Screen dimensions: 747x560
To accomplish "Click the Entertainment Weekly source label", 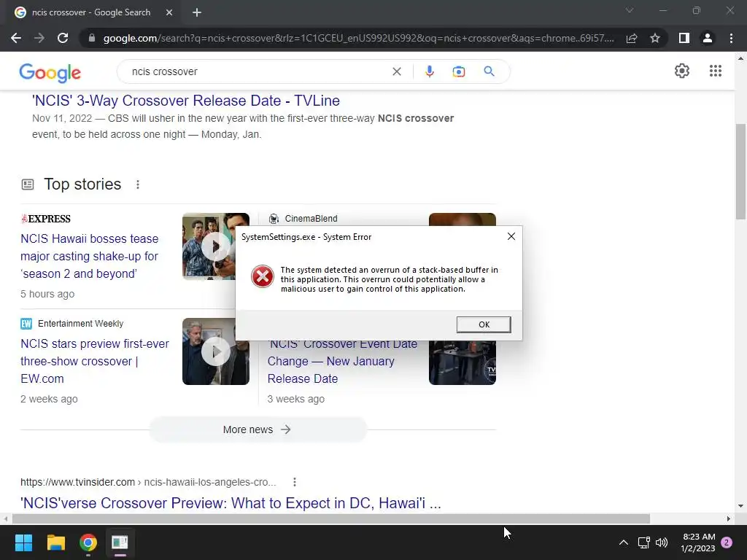I will [x=80, y=324].
